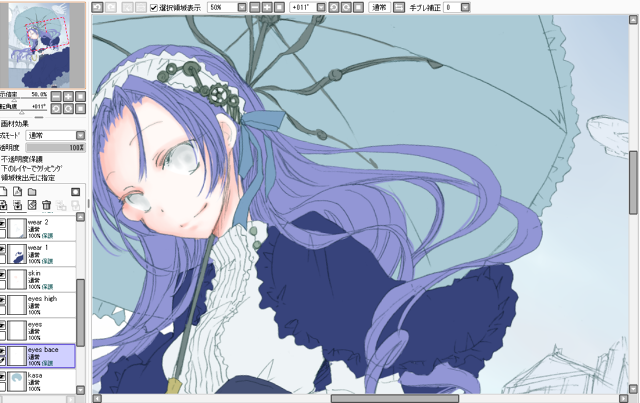640x403 pixels.
Task: Zoom out using top toolbar minus button
Action: (x=255, y=7)
